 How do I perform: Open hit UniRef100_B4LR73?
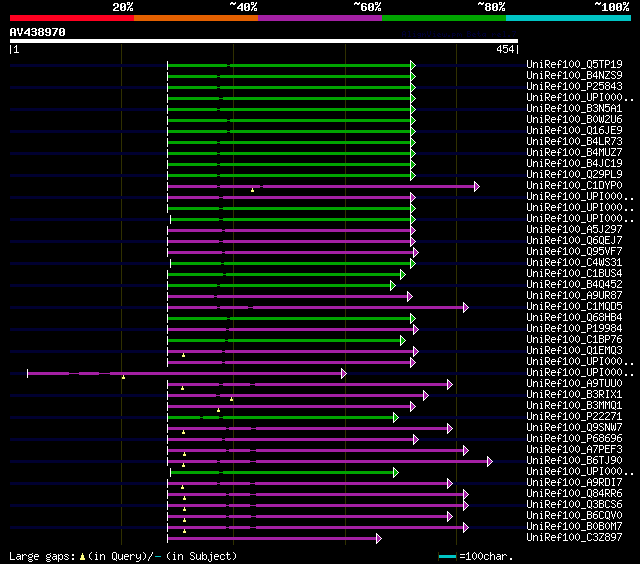(x=574, y=142)
